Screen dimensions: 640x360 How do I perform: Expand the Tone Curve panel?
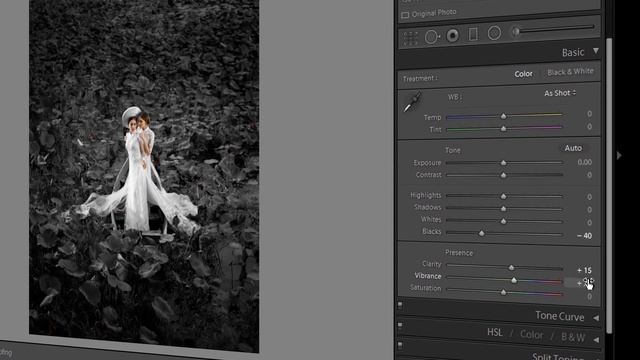tap(596, 318)
